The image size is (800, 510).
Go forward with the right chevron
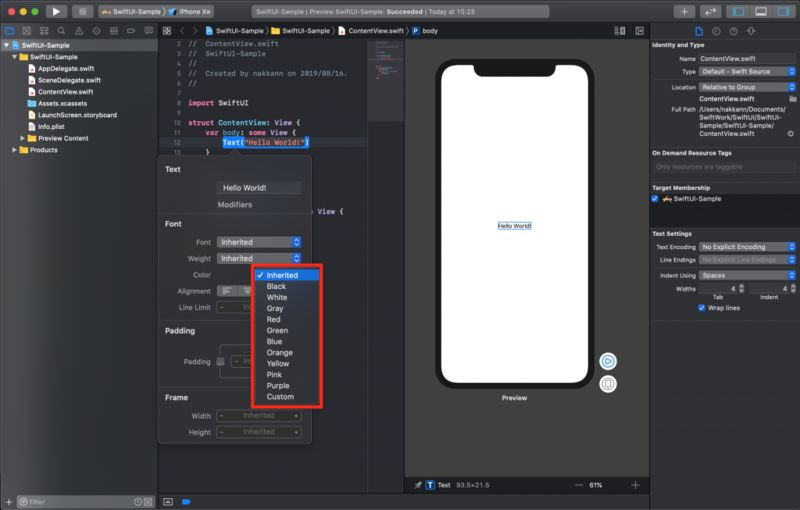tap(194, 31)
